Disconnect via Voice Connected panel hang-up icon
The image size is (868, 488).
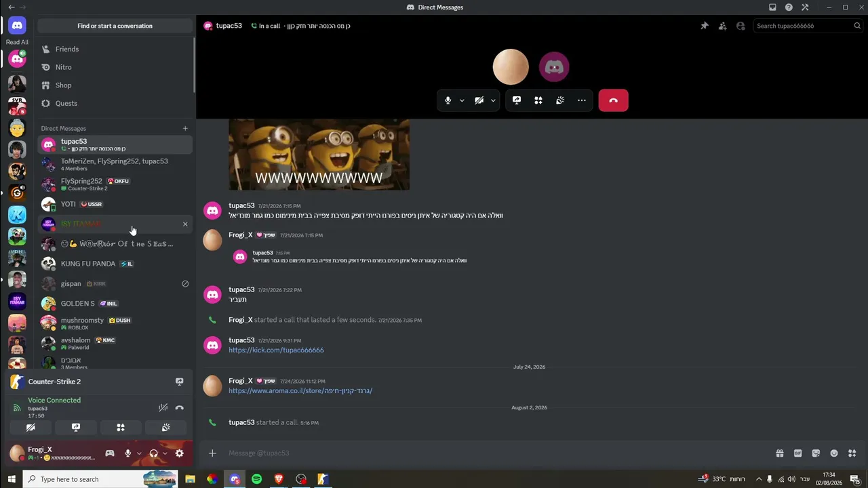tap(179, 407)
